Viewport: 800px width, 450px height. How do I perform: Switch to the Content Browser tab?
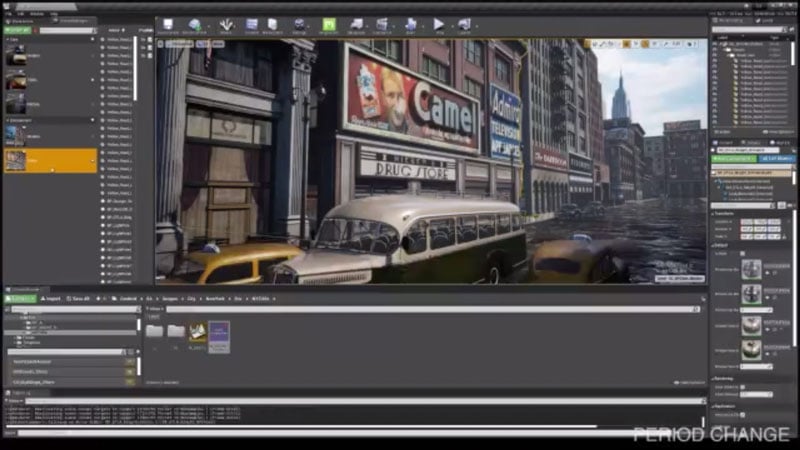click(x=27, y=290)
